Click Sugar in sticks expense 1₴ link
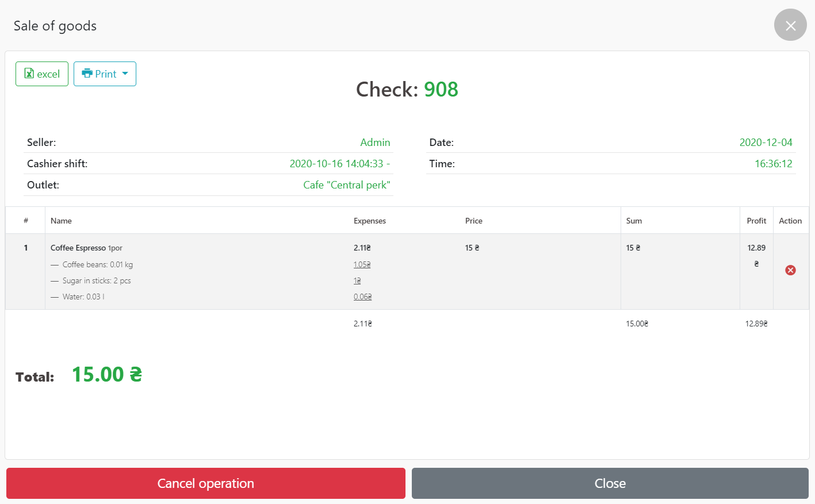 tap(357, 281)
